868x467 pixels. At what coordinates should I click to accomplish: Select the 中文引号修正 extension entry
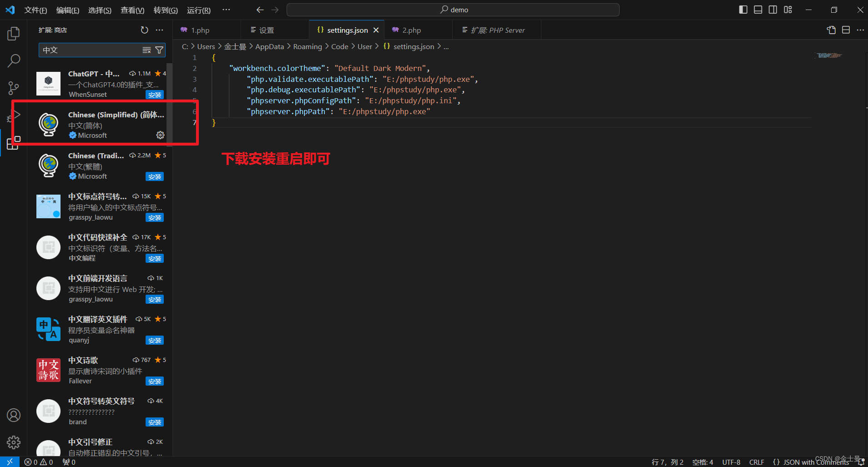coord(100,447)
